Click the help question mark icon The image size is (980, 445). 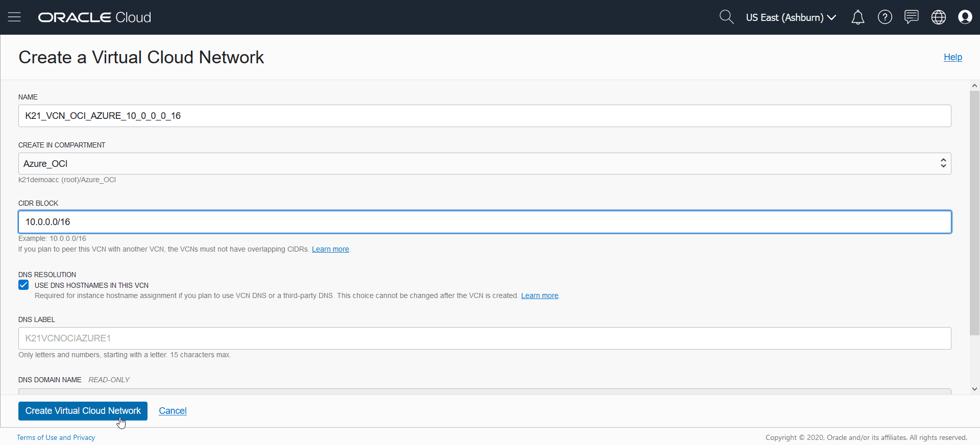pos(885,17)
